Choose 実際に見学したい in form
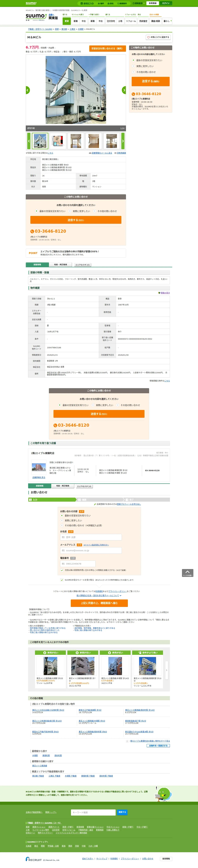Screen dimensions: 198x868 pos(62,521)
